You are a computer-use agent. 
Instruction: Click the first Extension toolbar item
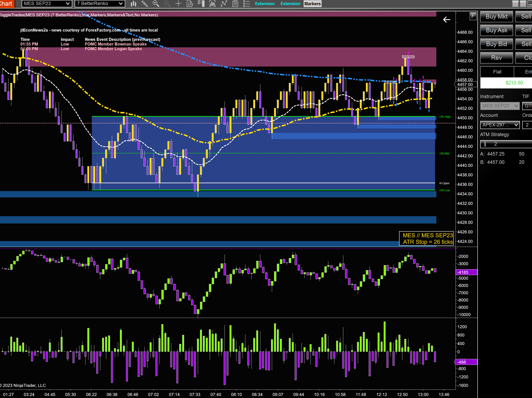(x=265, y=4)
